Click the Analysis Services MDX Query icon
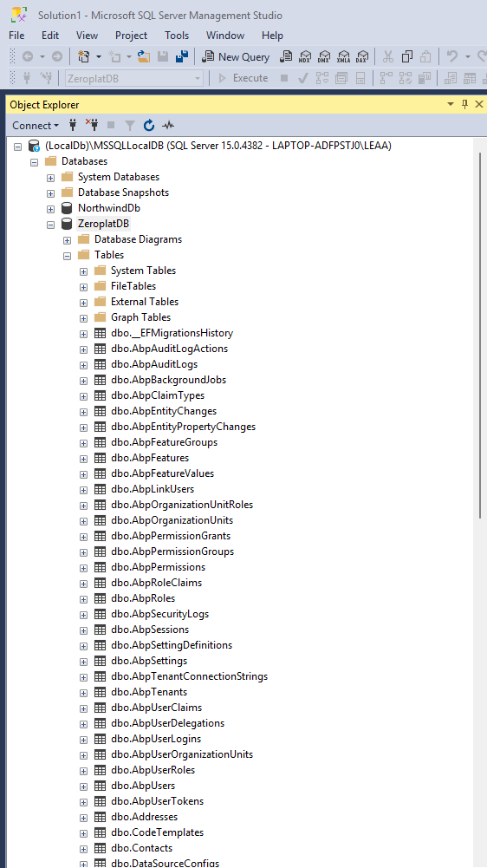 point(306,56)
